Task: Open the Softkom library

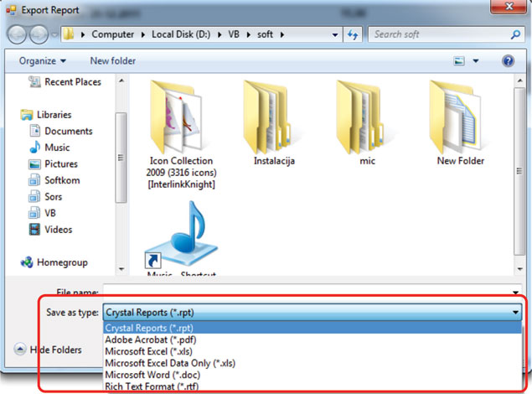Action: [62, 180]
